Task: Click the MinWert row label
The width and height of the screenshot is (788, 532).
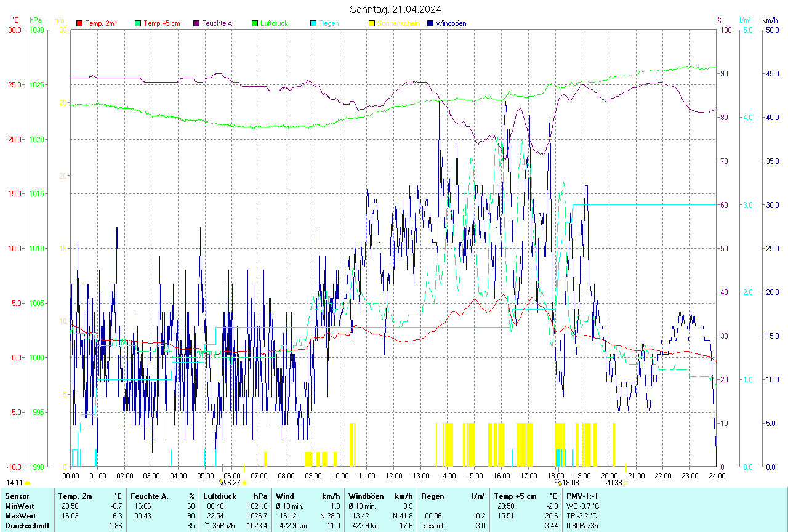Action: [x=20, y=506]
